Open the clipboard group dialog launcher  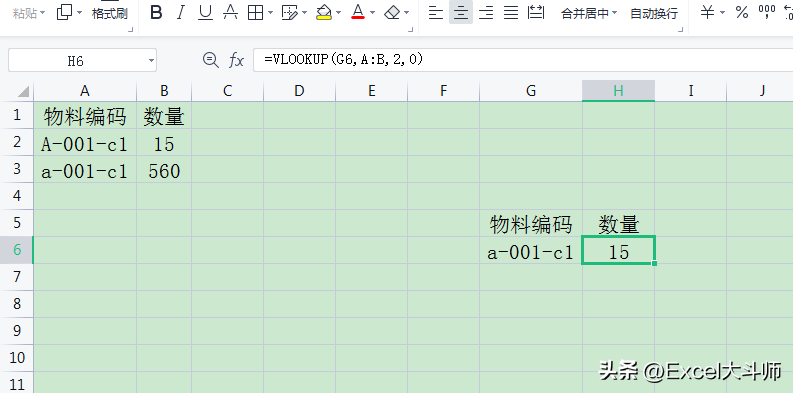(130, 30)
